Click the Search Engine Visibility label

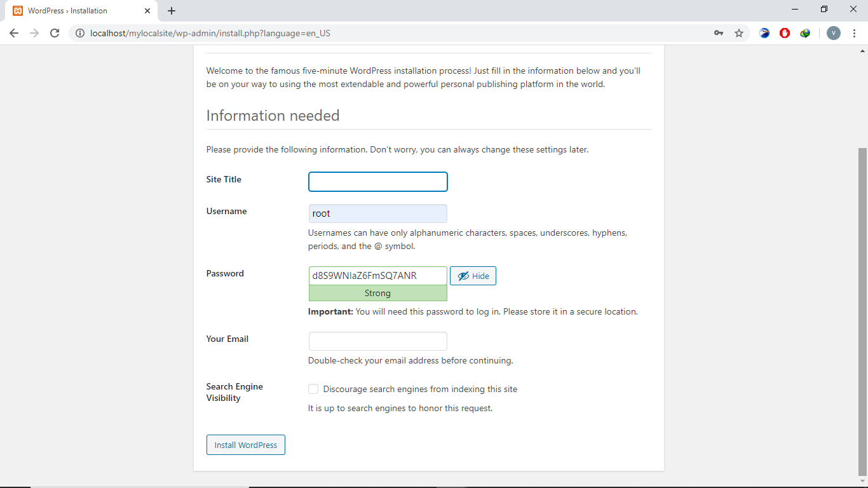click(234, 392)
